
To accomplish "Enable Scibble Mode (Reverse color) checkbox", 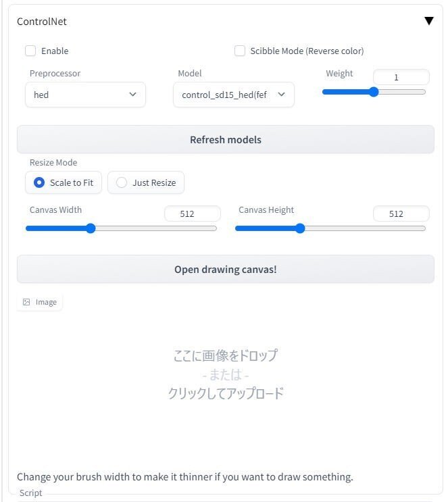I will coord(239,51).
